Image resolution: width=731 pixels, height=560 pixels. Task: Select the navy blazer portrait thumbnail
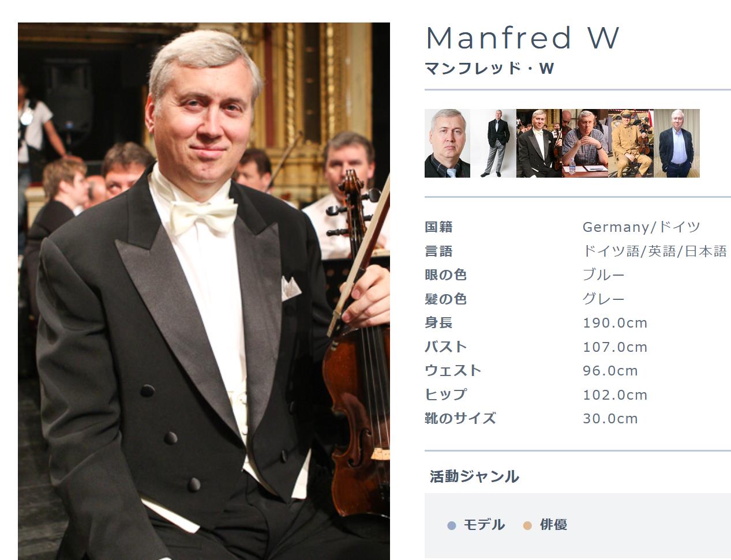point(677,143)
